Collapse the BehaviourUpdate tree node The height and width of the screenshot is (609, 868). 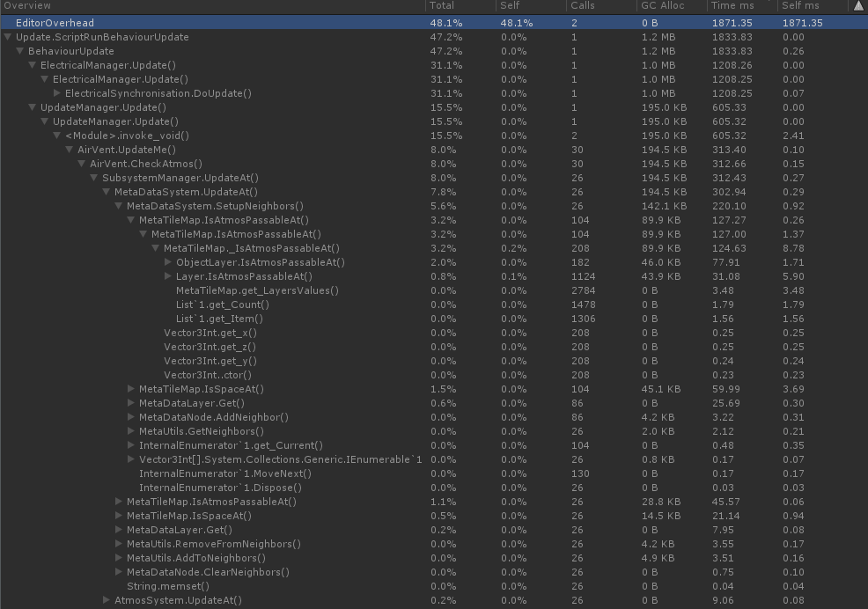tap(19, 51)
